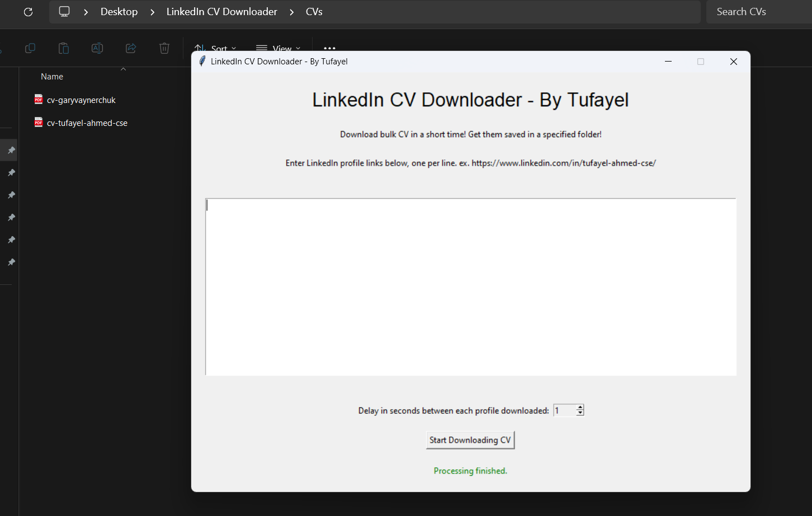The image size is (812, 516).
Task: Click the delay seconds spinbox field
Action: (x=564, y=411)
